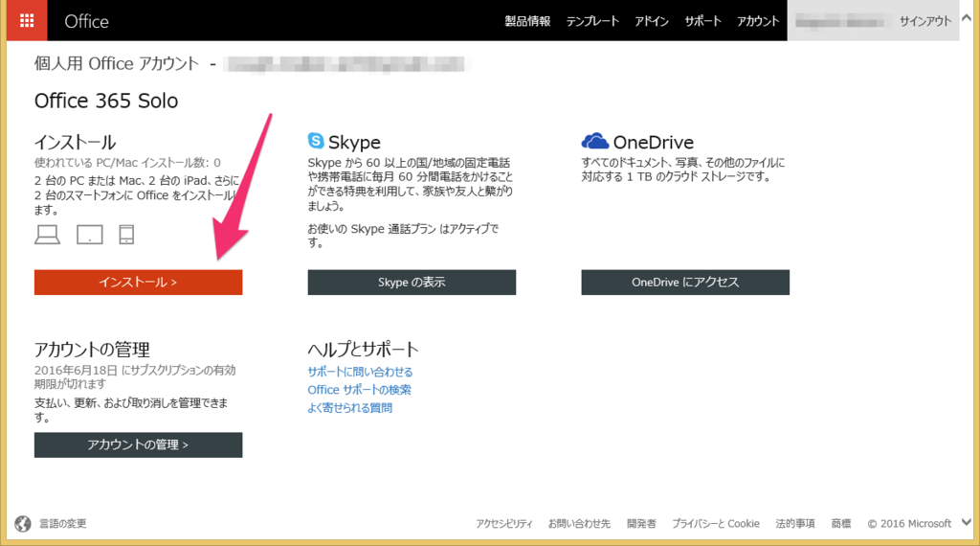Screen dimensions: 980x546
Task: Click the red インストール button
Action: [138, 282]
